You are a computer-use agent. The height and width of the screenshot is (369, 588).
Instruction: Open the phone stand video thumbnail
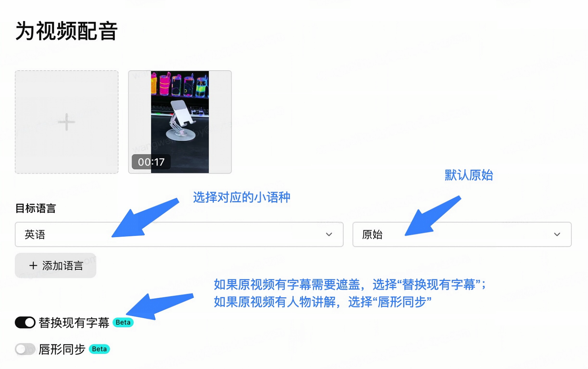(x=180, y=122)
